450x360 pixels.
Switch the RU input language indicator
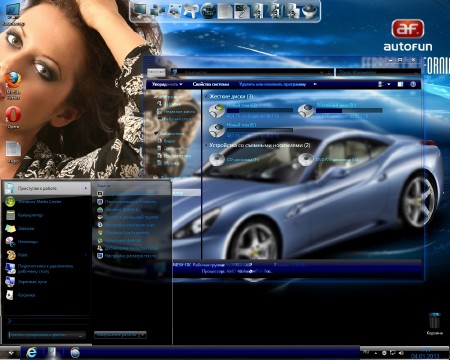[x=366, y=352]
